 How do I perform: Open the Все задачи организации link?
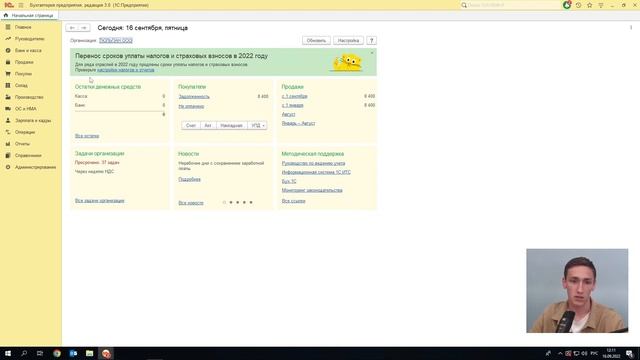click(x=100, y=200)
